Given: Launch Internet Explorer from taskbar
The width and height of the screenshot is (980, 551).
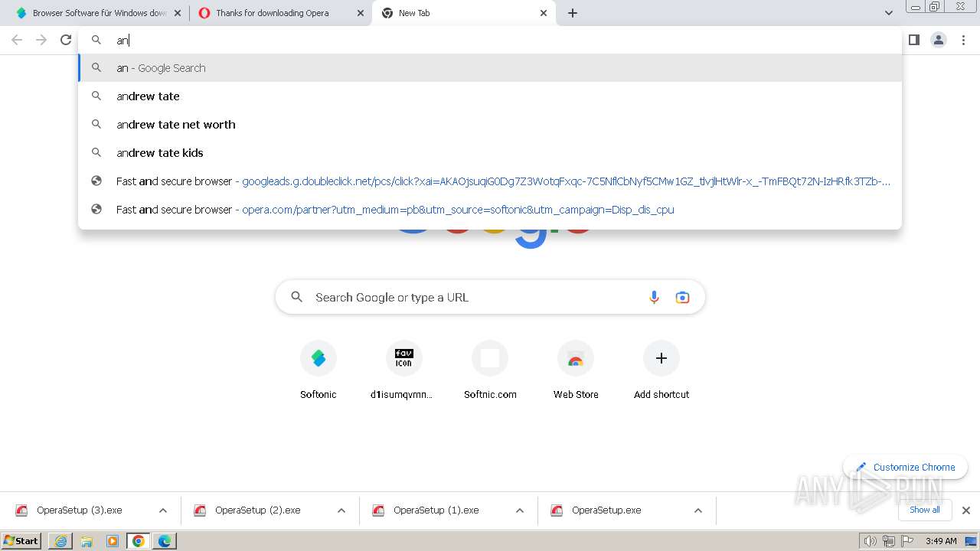Looking at the screenshot, I should (60, 541).
